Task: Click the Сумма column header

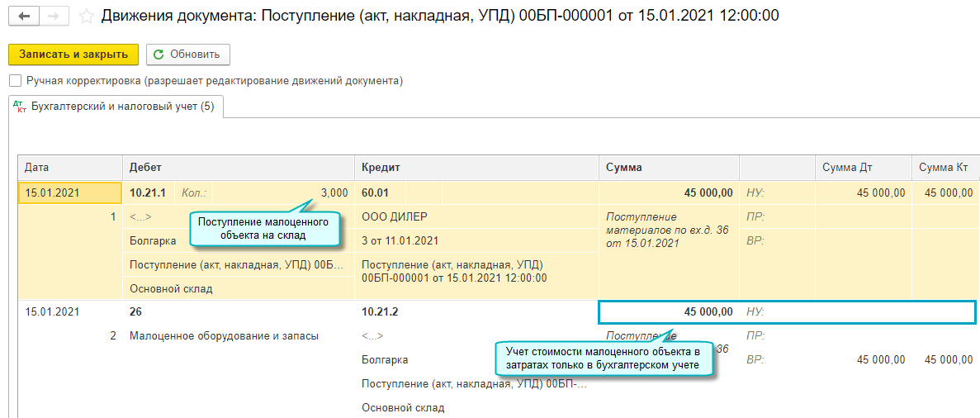Action: (x=669, y=167)
